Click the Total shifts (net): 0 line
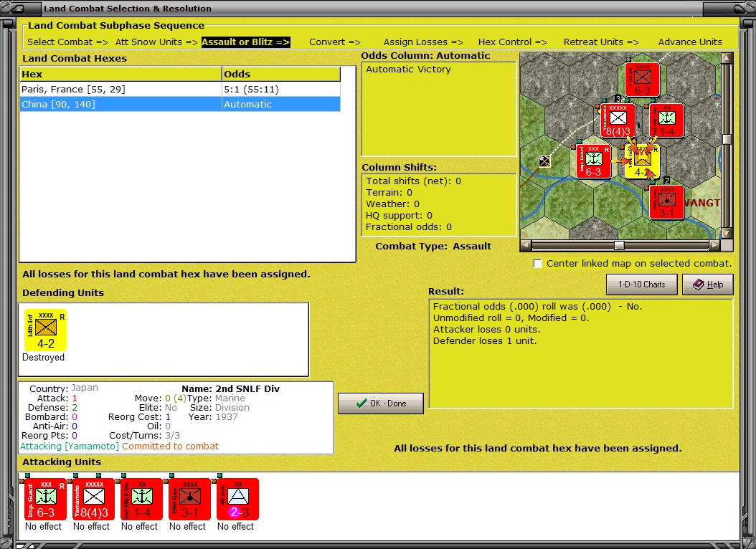The width and height of the screenshot is (756, 549). click(x=413, y=181)
